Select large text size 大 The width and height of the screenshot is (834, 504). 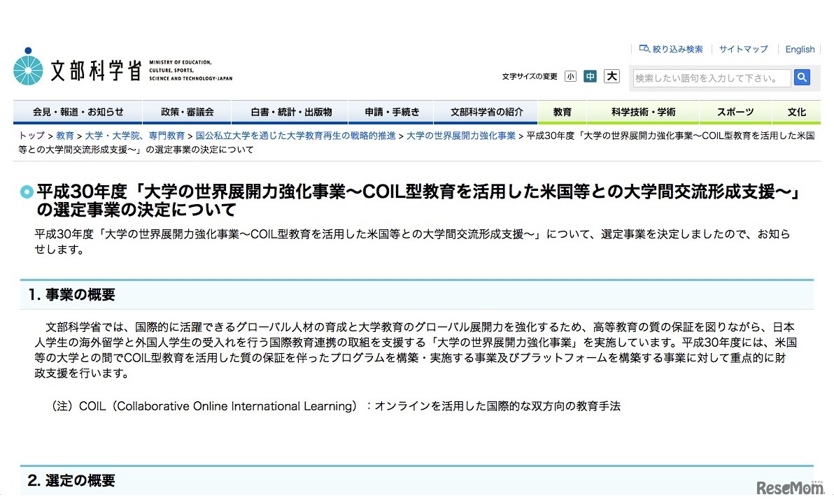[x=612, y=75]
